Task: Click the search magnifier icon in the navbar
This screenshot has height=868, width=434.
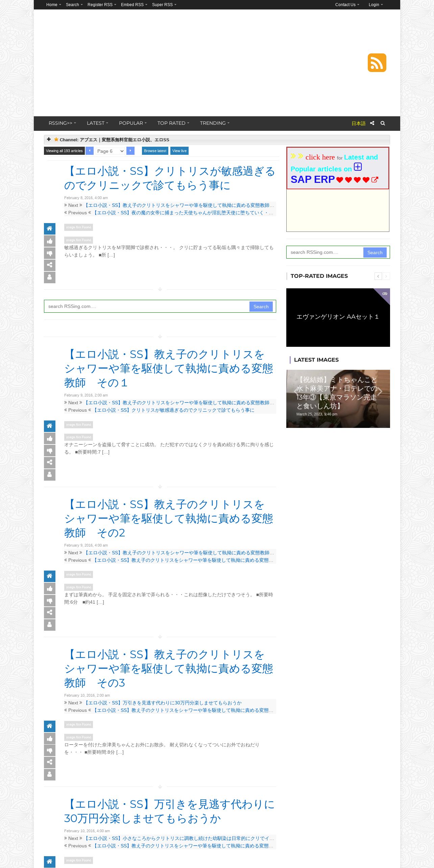Action: 383,123
